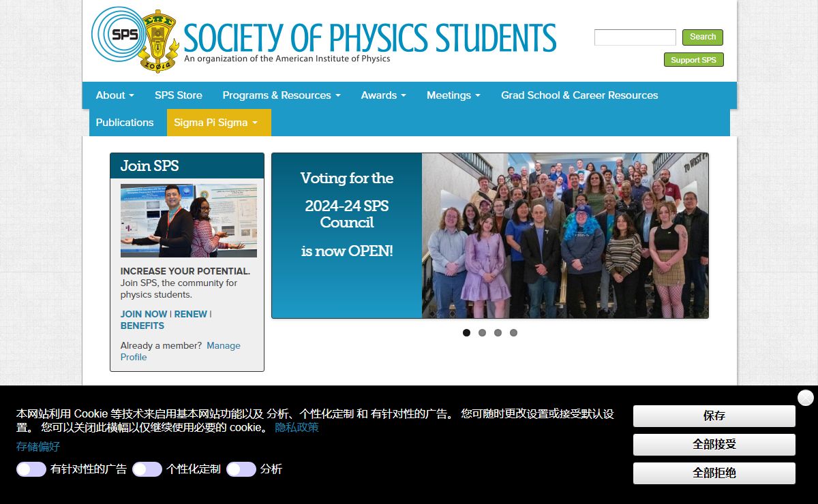The width and height of the screenshot is (818, 504).
Task: Click the BENEFITS link
Action: pos(142,326)
